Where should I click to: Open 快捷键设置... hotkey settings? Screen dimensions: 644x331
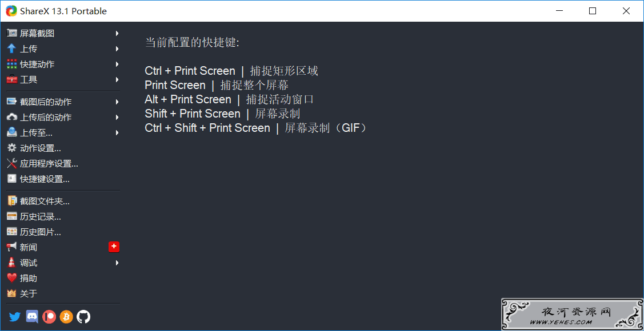(x=63, y=179)
